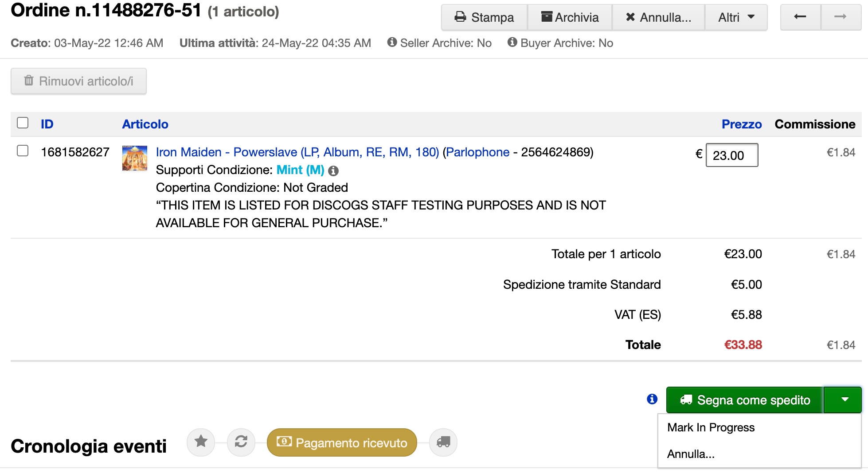The height and width of the screenshot is (473, 868).
Task: Toggle select-all checkbox in table header
Action: tap(23, 123)
